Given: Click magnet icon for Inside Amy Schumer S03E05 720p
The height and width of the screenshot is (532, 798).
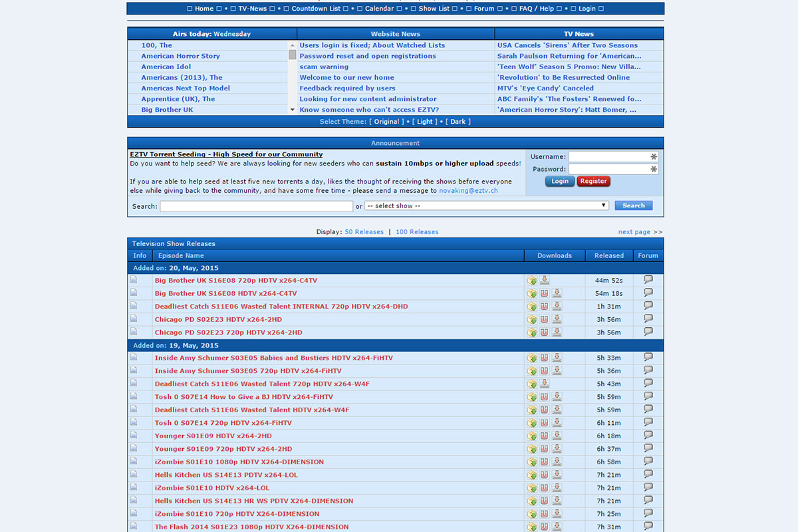Looking at the screenshot, I should click(x=544, y=371).
